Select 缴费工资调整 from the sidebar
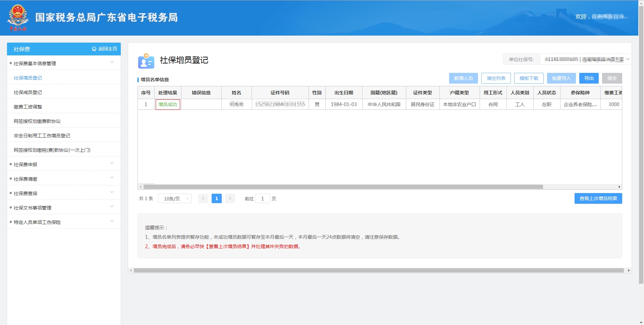The width and height of the screenshot is (644, 325). (x=28, y=107)
